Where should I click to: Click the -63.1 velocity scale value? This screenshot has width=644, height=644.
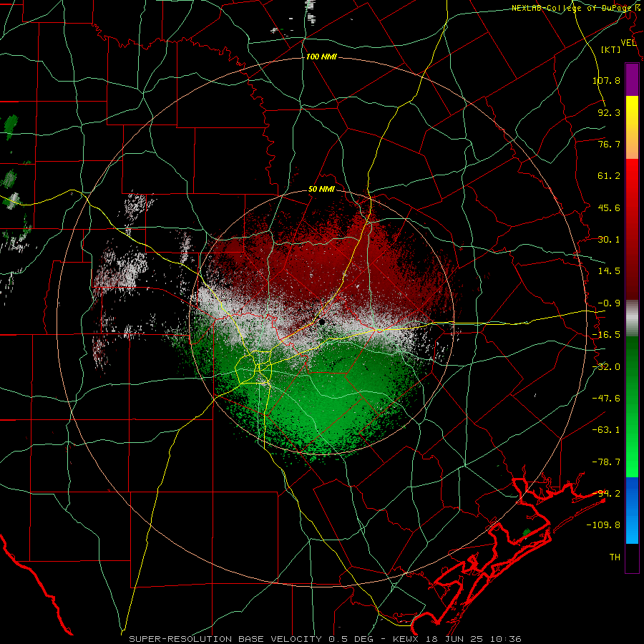pos(606,430)
